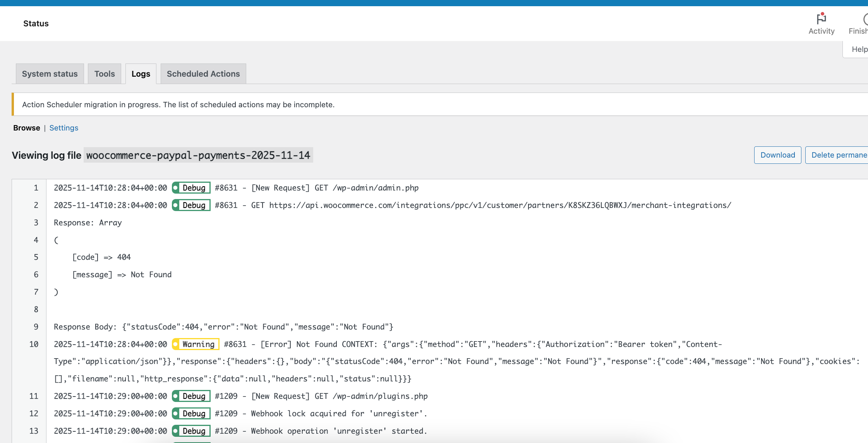Switch to the System status tab

(50, 74)
